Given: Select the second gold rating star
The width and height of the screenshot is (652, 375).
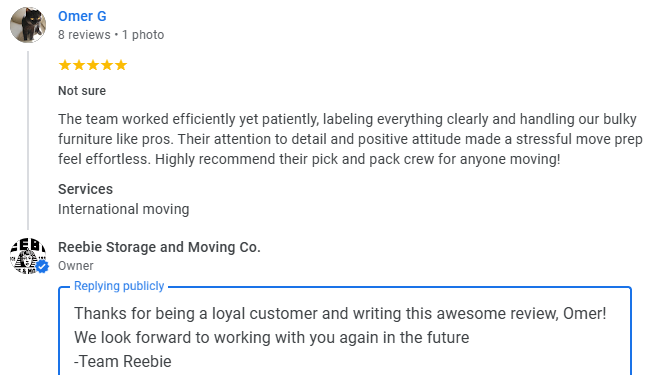Looking at the screenshot, I should pyautogui.click(x=79, y=65).
